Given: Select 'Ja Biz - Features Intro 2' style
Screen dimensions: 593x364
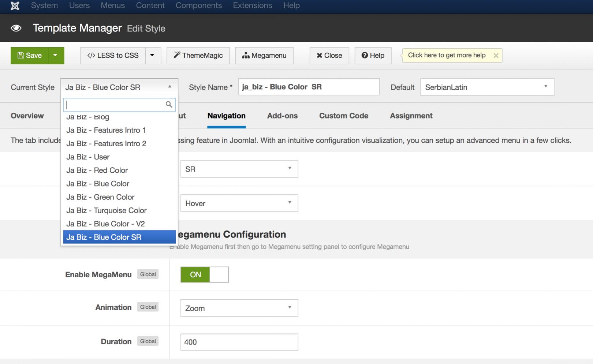Looking at the screenshot, I should (x=119, y=143).
